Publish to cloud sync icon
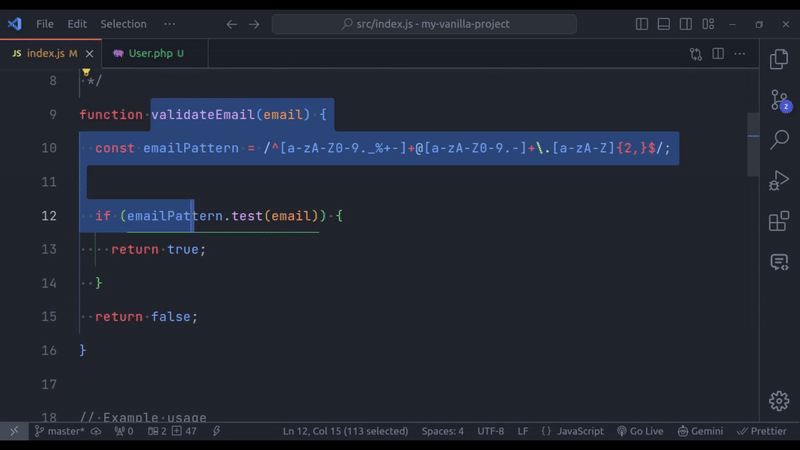Viewport: 800px width, 450px height. [95, 431]
